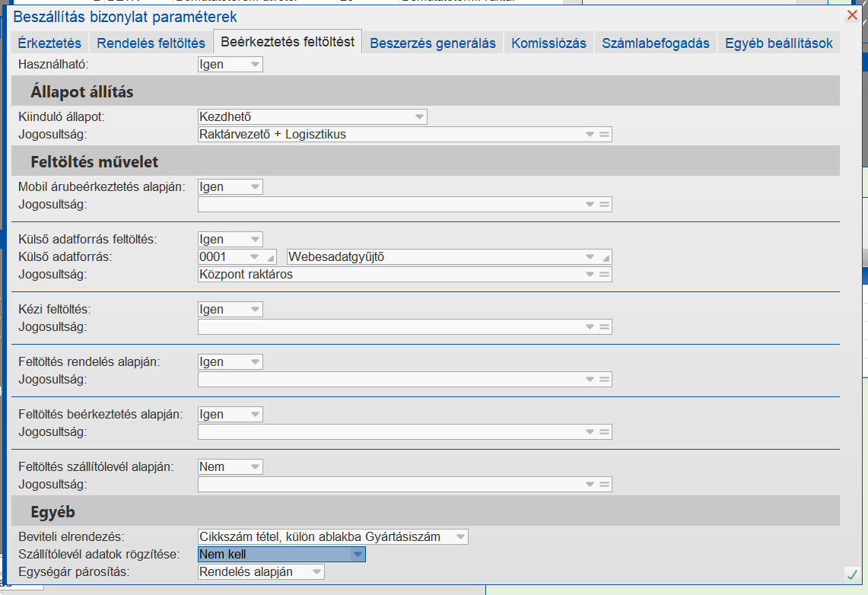Open the Számlabefogadás tab

656,43
